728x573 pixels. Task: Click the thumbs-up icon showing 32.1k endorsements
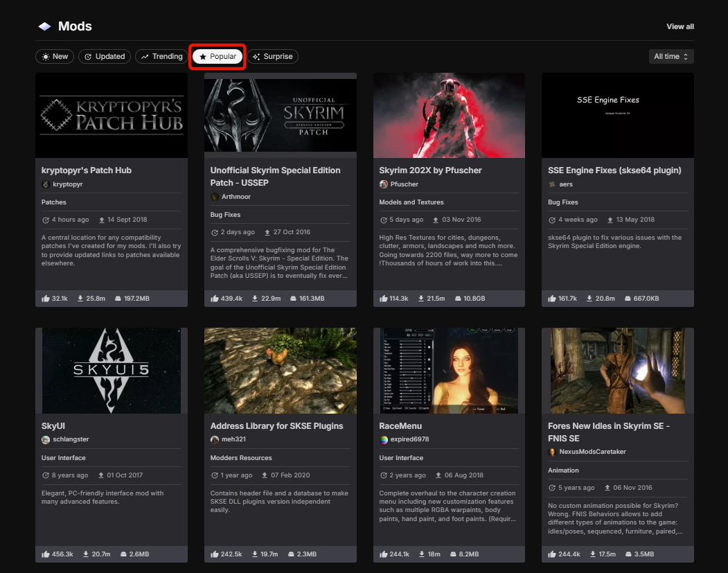pos(46,299)
